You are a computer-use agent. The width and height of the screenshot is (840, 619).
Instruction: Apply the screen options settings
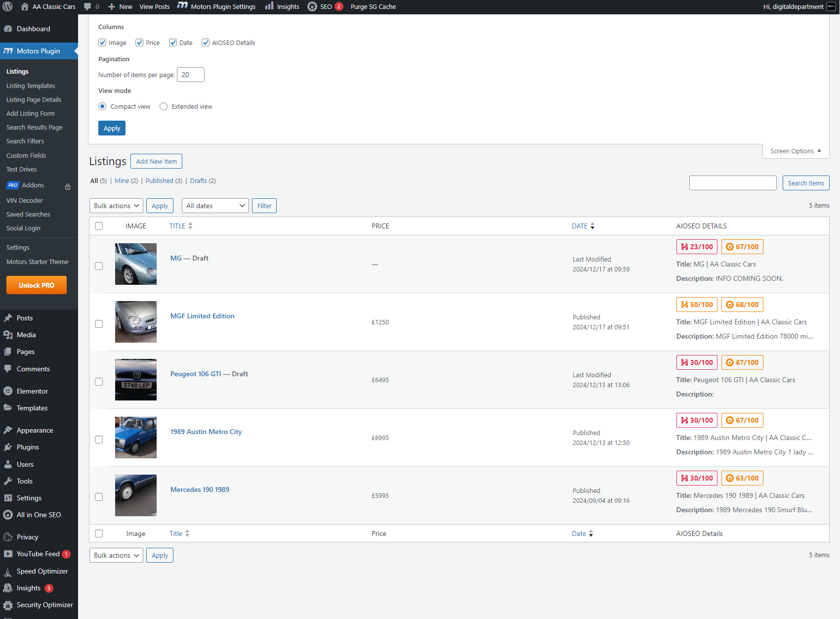(x=112, y=128)
